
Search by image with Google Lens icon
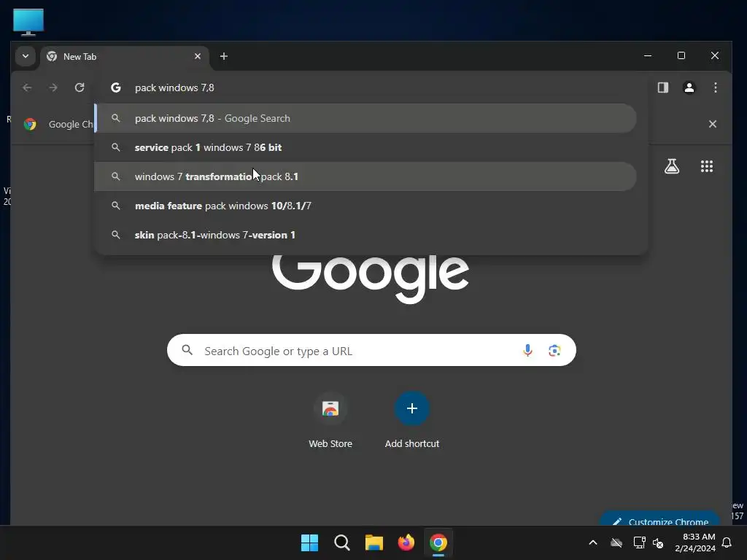pos(554,351)
